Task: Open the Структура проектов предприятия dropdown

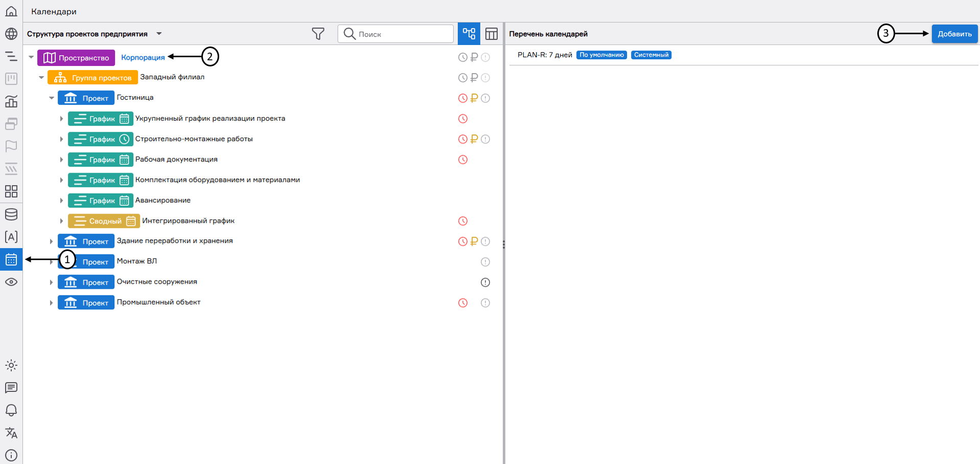Action: [159, 34]
